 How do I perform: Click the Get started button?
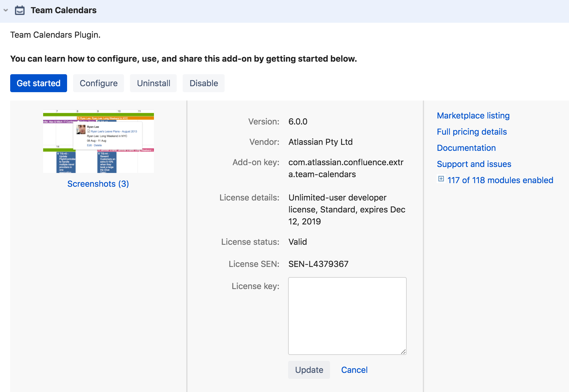(x=39, y=83)
